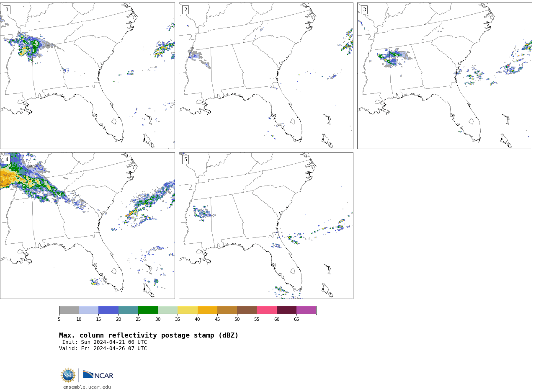Open the ensemble.ucar.edu link
Viewport: 536px width, 392px height.
click(x=87, y=387)
